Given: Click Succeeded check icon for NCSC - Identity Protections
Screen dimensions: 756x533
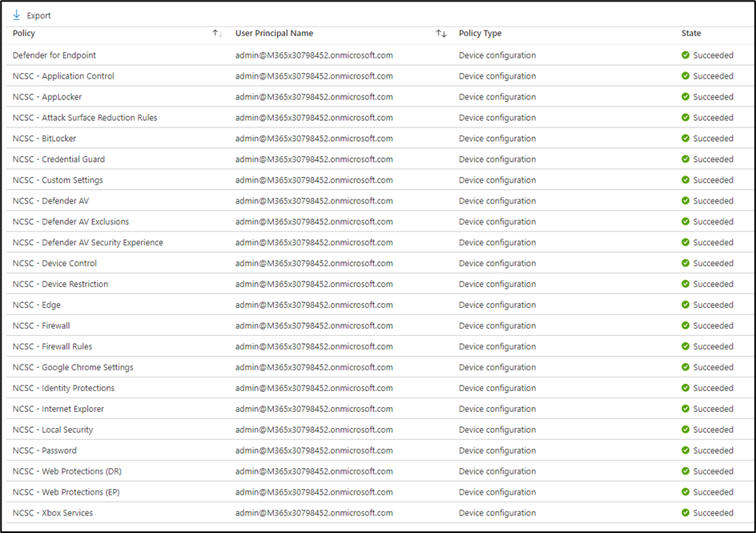Looking at the screenshot, I should (686, 388).
